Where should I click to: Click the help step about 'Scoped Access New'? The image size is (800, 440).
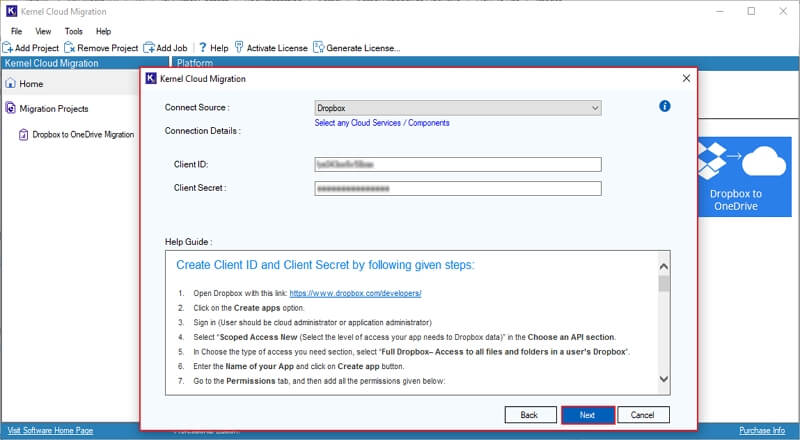(x=405, y=337)
